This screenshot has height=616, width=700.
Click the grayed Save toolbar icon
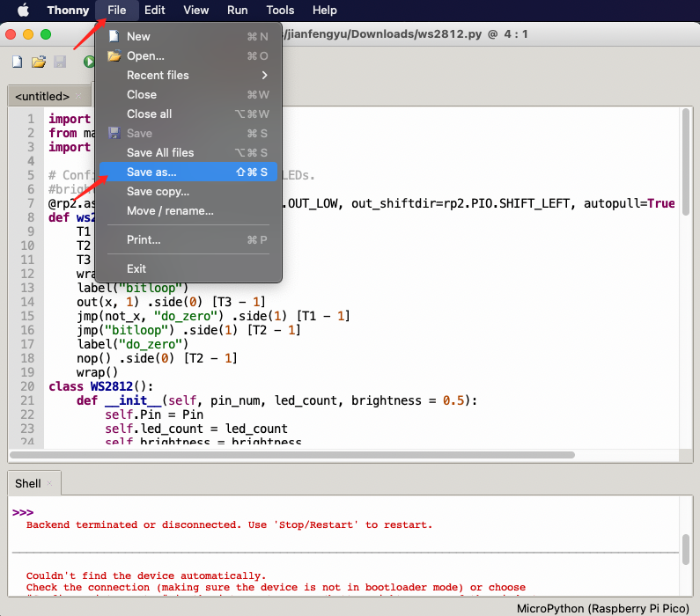coord(60,62)
